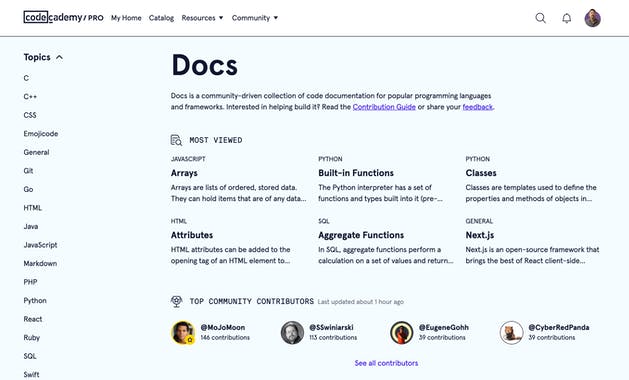Open the Next.js doc entry
The height and width of the screenshot is (380, 629).
(480, 235)
